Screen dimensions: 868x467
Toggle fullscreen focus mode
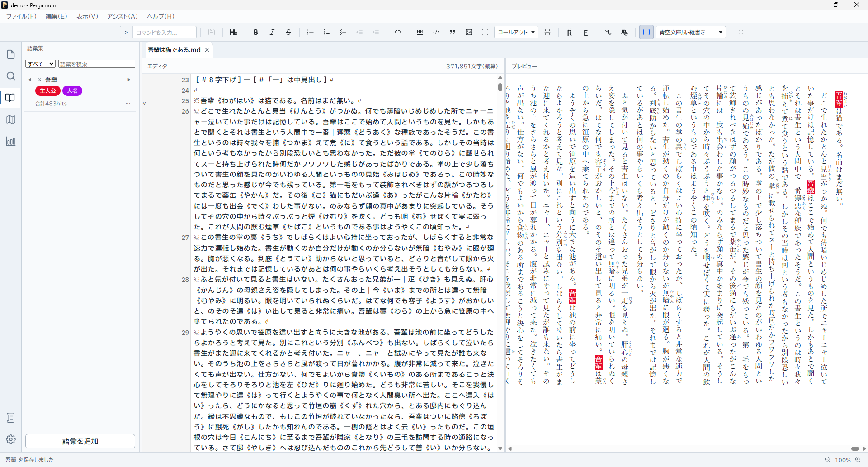coord(741,32)
